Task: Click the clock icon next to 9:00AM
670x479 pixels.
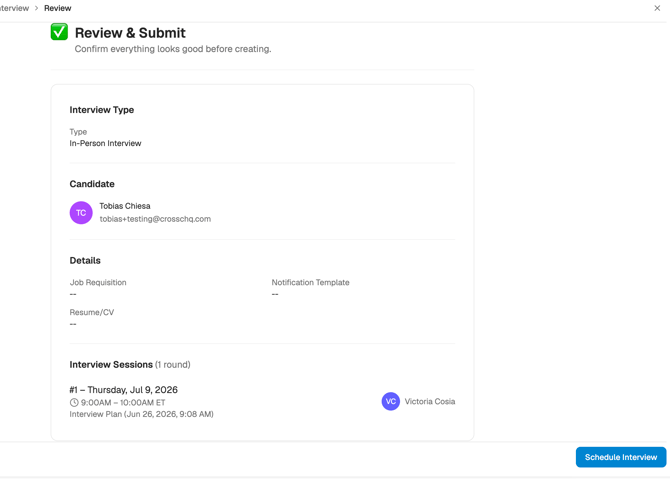Action: pos(74,403)
